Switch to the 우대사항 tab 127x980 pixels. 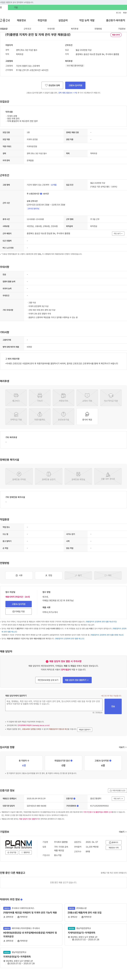pos(51,29)
